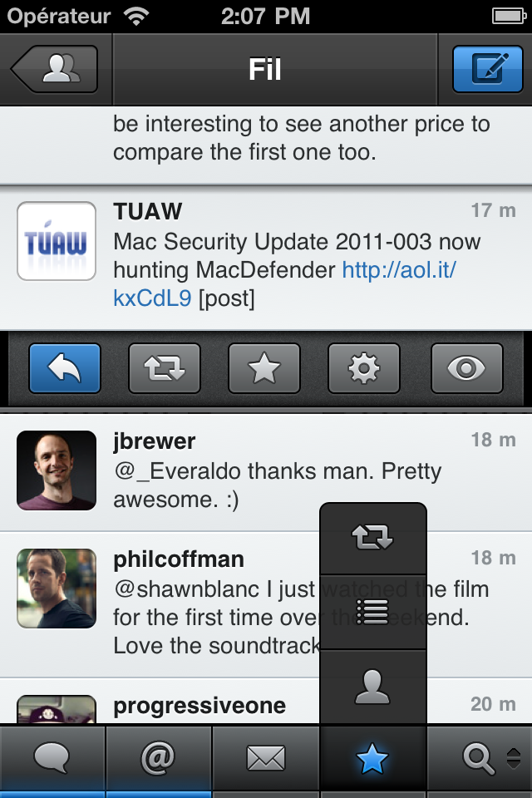Image resolution: width=532 pixels, height=798 pixels.
Task: Toggle the Timeline speech bubble tab
Action: point(53,758)
